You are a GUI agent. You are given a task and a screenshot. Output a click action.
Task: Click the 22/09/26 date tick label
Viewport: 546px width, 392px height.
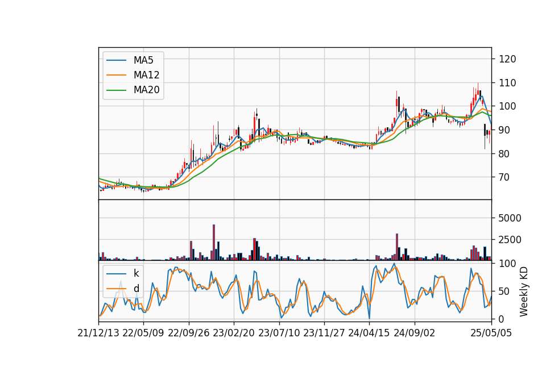tap(189, 333)
